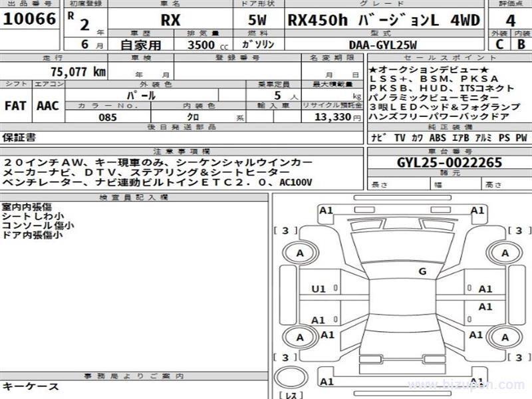The width and height of the screenshot is (532, 399).
Task: Click vehicle history 自家用
Action: (141, 45)
